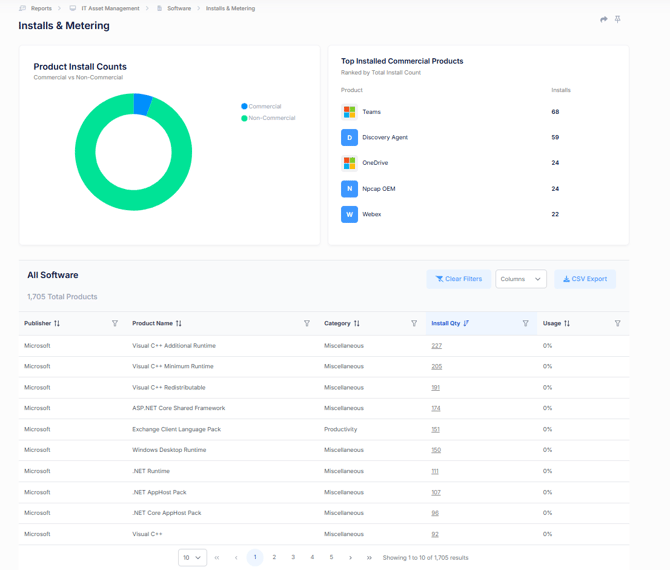Export table with CSV Export button
Screen dimensions: 670x570
pyautogui.click(x=585, y=279)
